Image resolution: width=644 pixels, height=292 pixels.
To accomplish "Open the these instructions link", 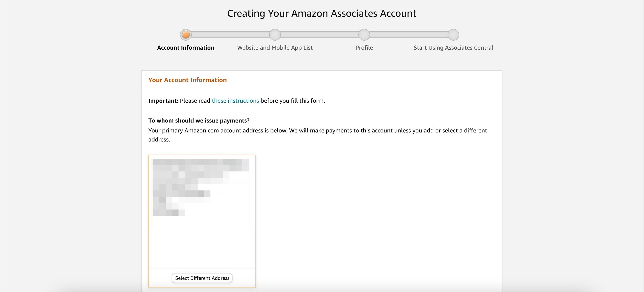I will point(235,101).
